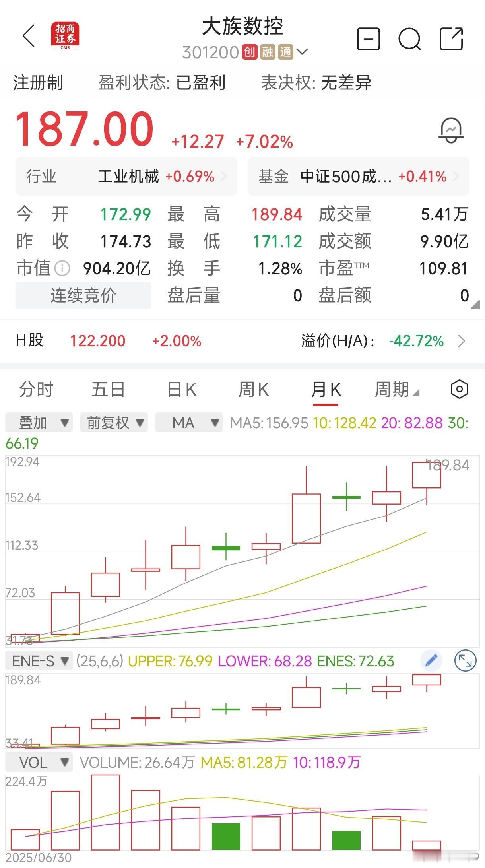This screenshot has width=485, height=868.
Task: Open 前复权 adjustment dropdown
Action: (114, 422)
